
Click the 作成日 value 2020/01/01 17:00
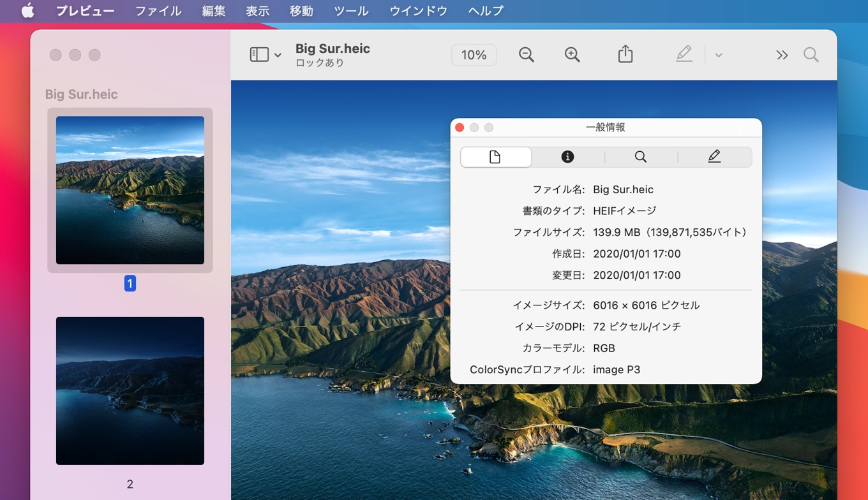click(637, 254)
